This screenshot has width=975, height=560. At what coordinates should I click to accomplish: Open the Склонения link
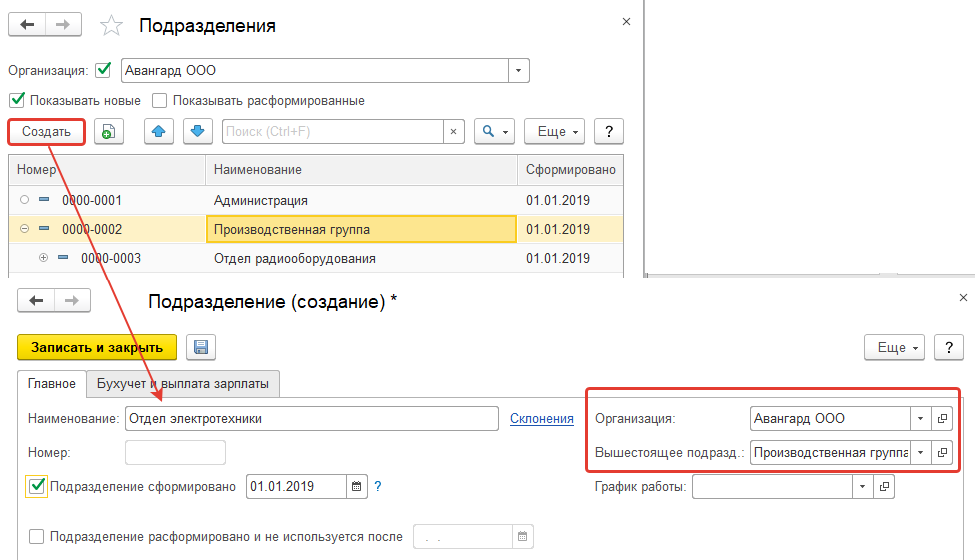tap(541, 419)
